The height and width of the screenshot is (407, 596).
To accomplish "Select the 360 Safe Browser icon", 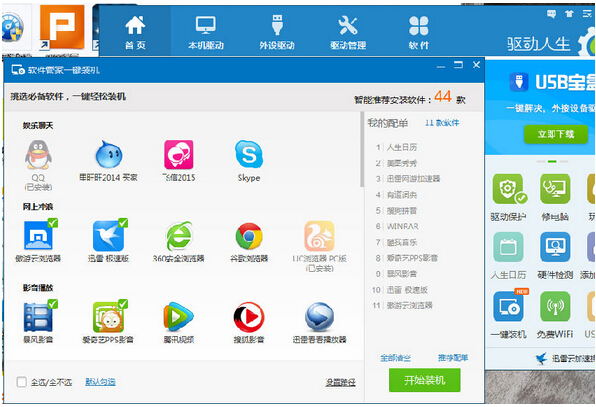I will point(179,236).
